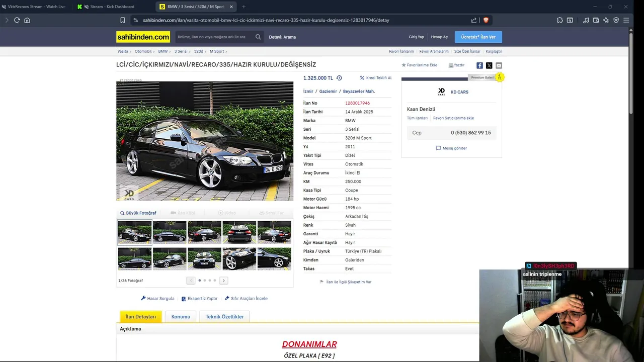The image size is (644, 362).
Task: Click the address bar URL
Action: click(x=266, y=20)
